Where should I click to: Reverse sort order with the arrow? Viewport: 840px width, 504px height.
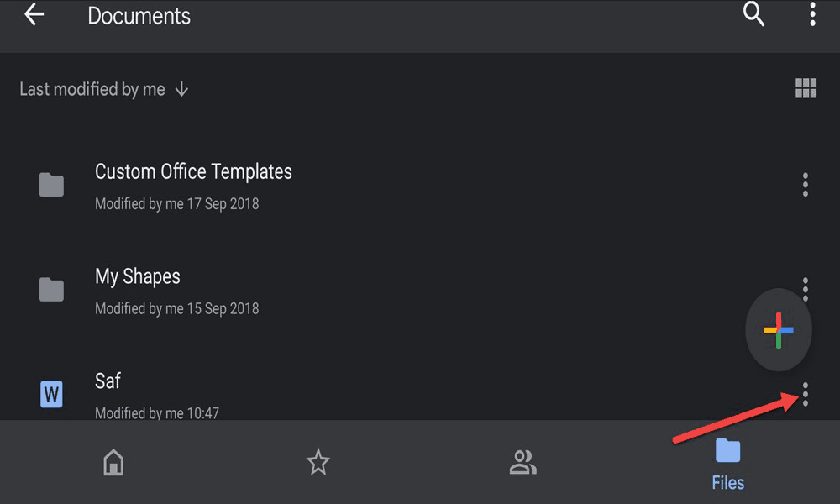[x=181, y=89]
